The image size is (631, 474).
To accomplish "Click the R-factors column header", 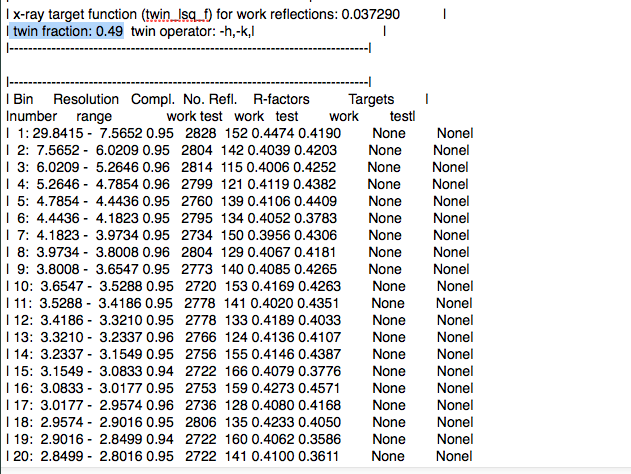I will (281, 100).
